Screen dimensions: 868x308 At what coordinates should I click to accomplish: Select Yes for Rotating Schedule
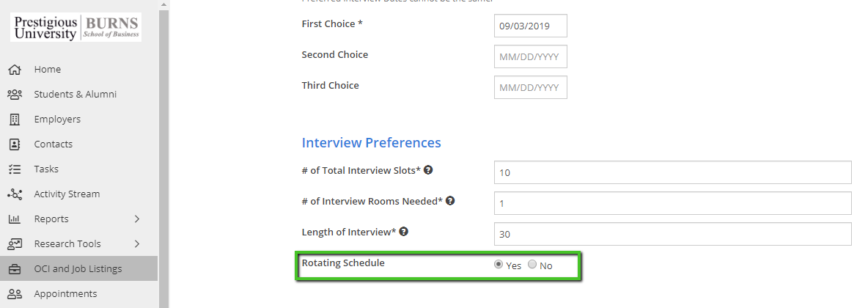[x=499, y=265]
